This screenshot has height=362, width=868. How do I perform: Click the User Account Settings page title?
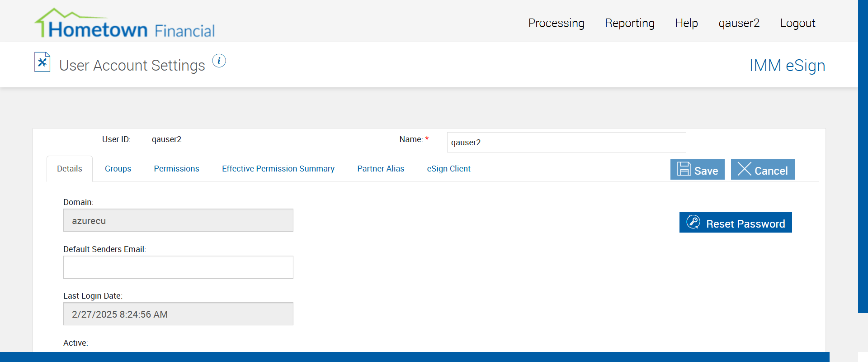(132, 66)
